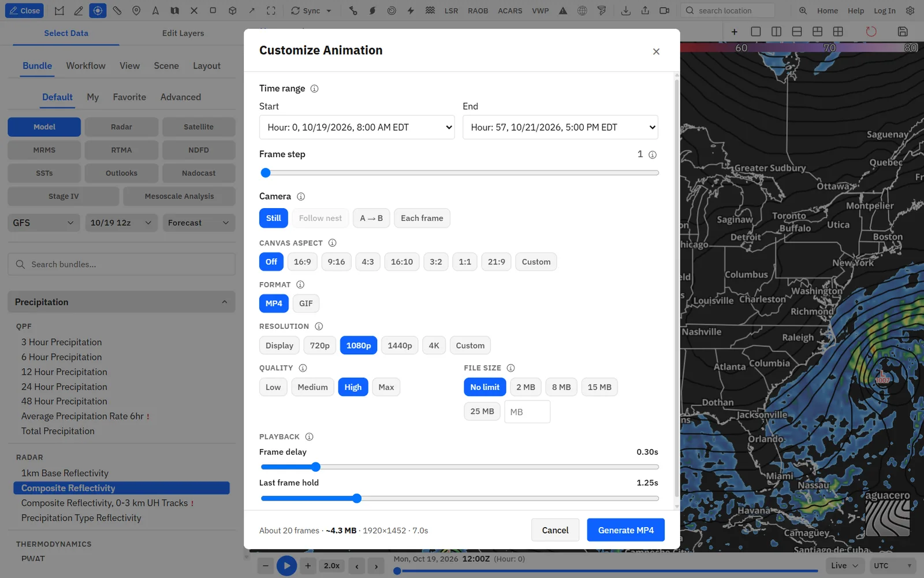Click the Frame step slider handle
Image resolution: width=924 pixels, height=578 pixels.
pyautogui.click(x=266, y=173)
